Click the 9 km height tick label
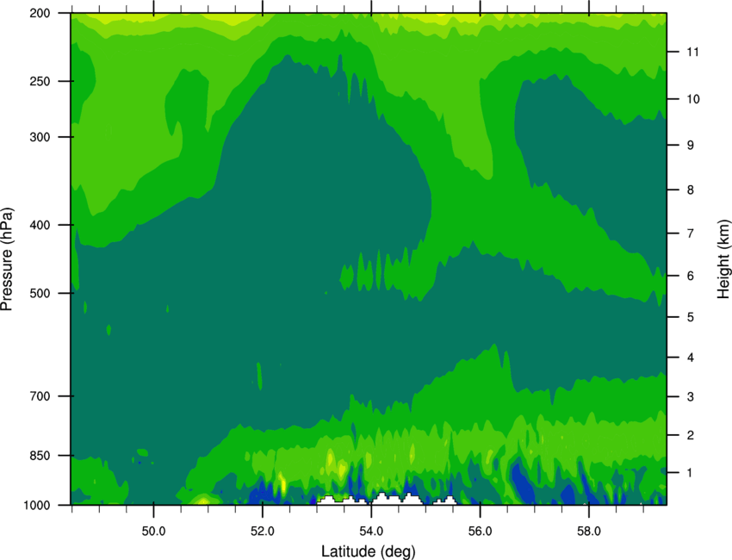Viewport: 732px width, 560px height. click(x=690, y=146)
